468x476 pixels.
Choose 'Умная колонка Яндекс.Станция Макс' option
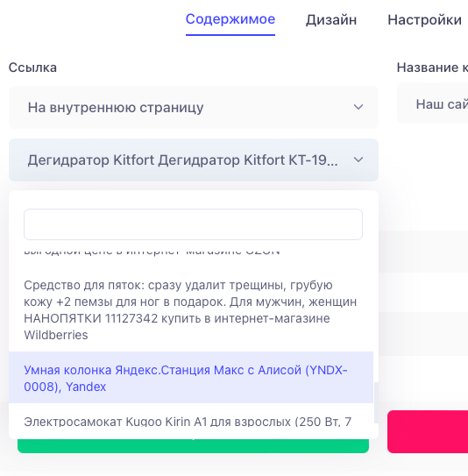coord(191,378)
